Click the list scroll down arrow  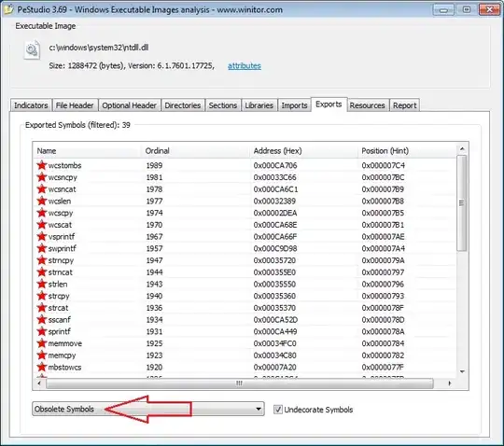[462, 371]
